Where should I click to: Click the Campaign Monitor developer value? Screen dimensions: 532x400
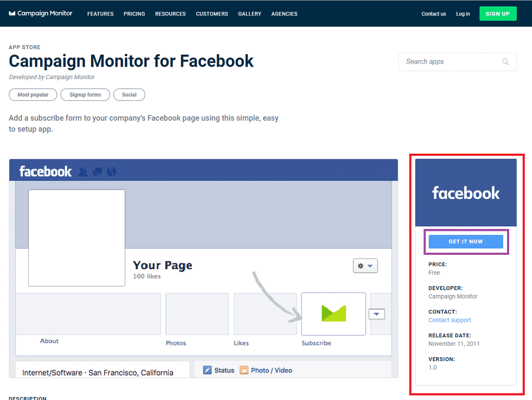(x=453, y=296)
